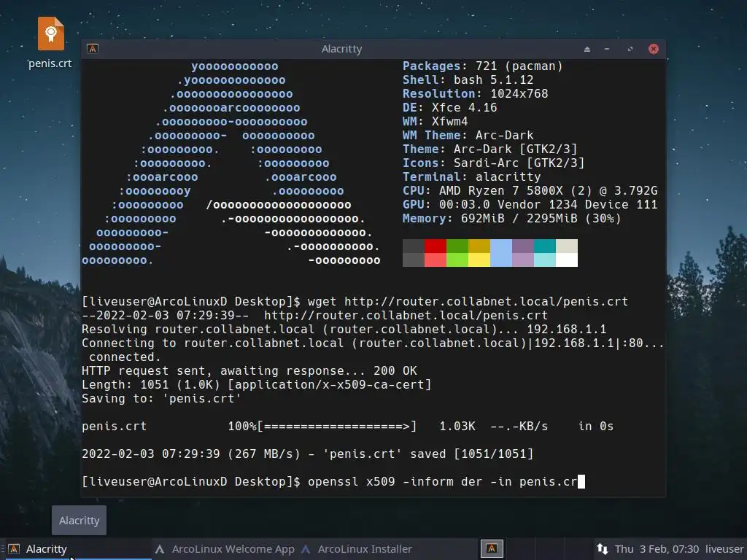Viewport: 747px width, 560px height.
Task: Click the openssl x509 command prompt line
Action: click(x=333, y=481)
